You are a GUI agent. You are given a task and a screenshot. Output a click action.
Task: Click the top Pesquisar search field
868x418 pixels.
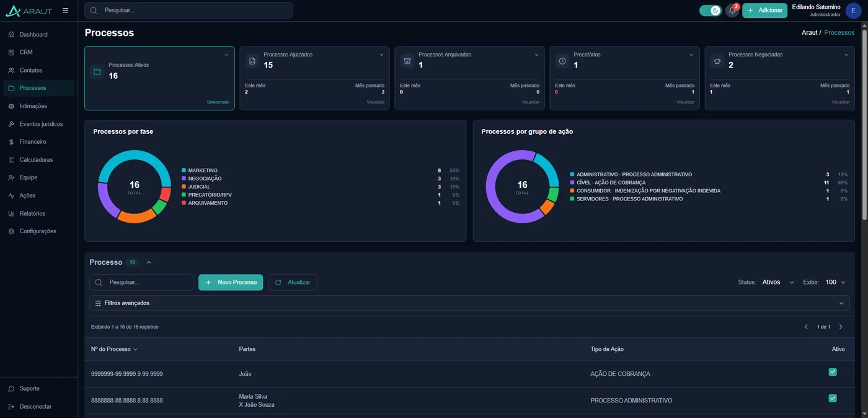(188, 11)
